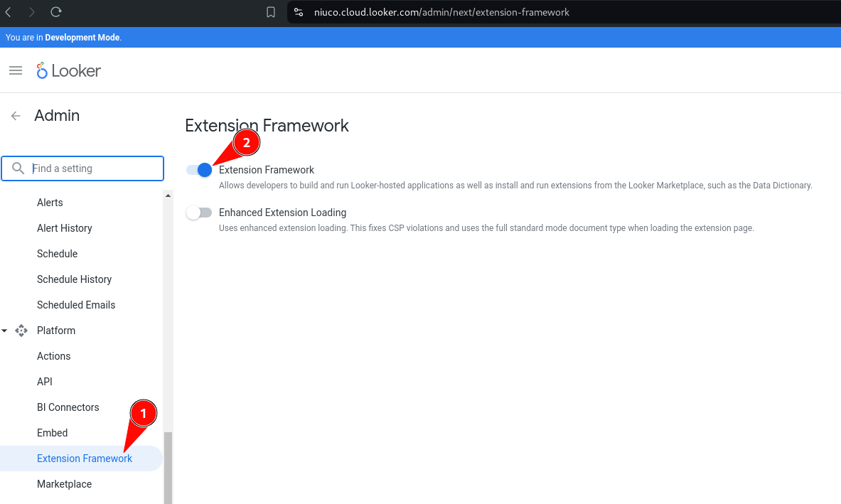Reload the page with the refresh icon
This screenshot has height=504, width=841.
[x=55, y=12]
